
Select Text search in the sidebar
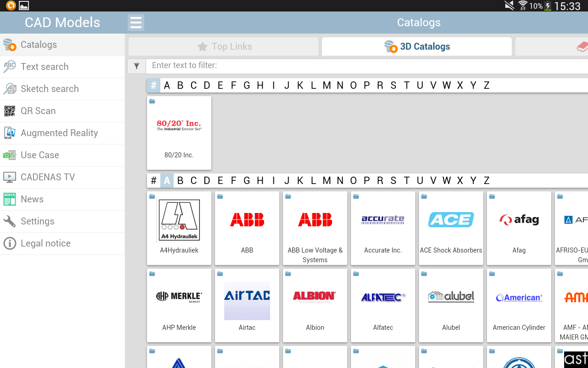coord(45,67)
